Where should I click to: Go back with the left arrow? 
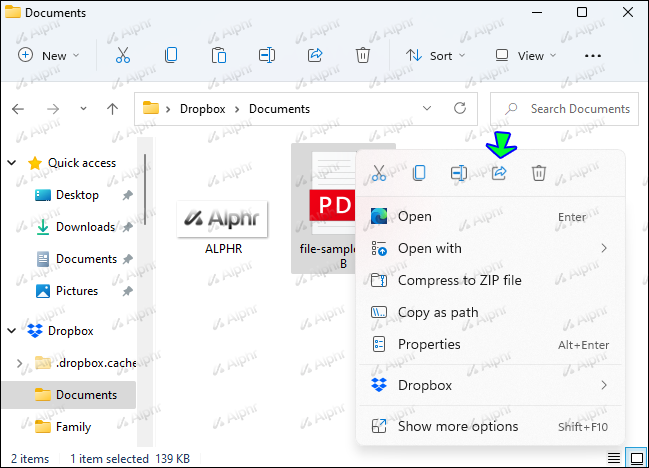click(x=18, y=109)
